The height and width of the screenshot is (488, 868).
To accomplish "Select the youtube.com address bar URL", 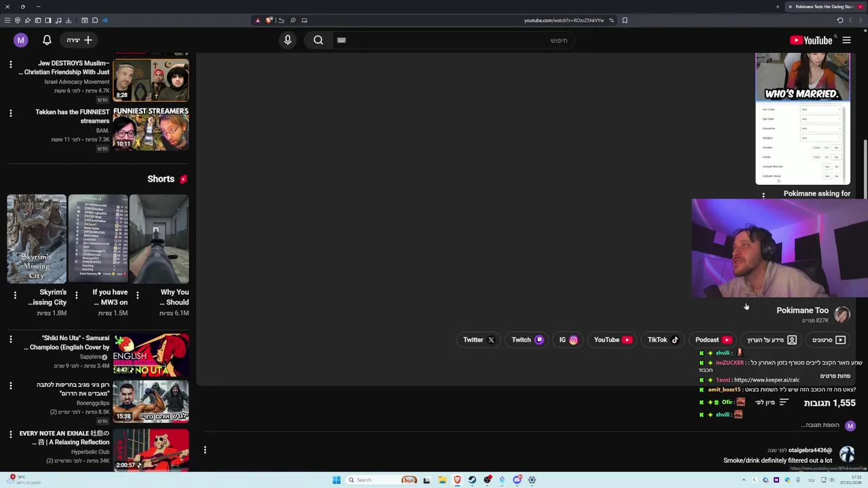I will click(x=564, y=20).
